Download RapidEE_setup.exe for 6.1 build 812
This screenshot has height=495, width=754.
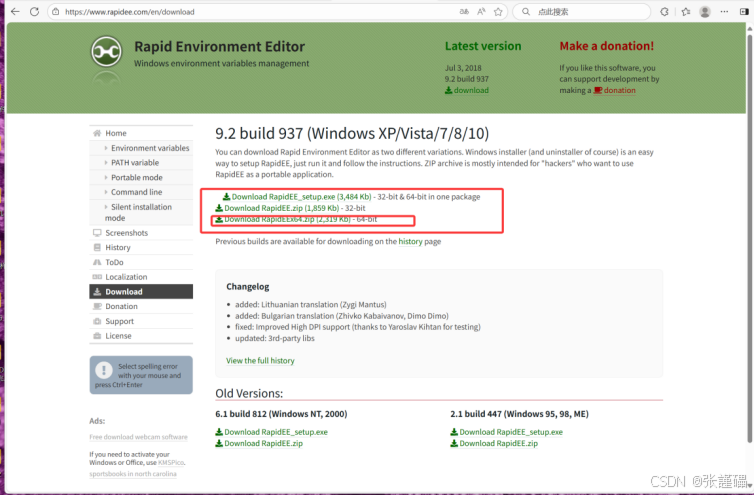point(272,432)
